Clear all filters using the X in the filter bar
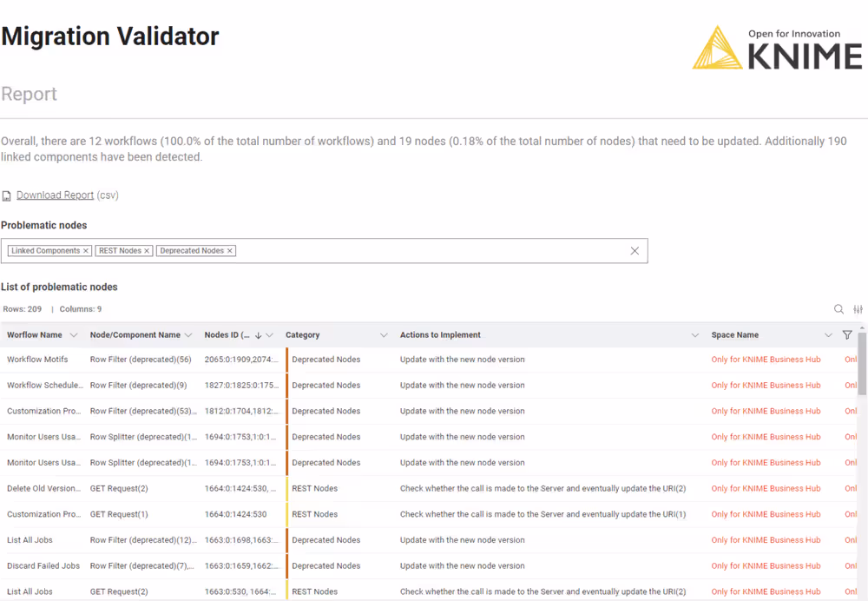Image resolution: width=868 pixels, height=601 pixels. click(635, 250)
